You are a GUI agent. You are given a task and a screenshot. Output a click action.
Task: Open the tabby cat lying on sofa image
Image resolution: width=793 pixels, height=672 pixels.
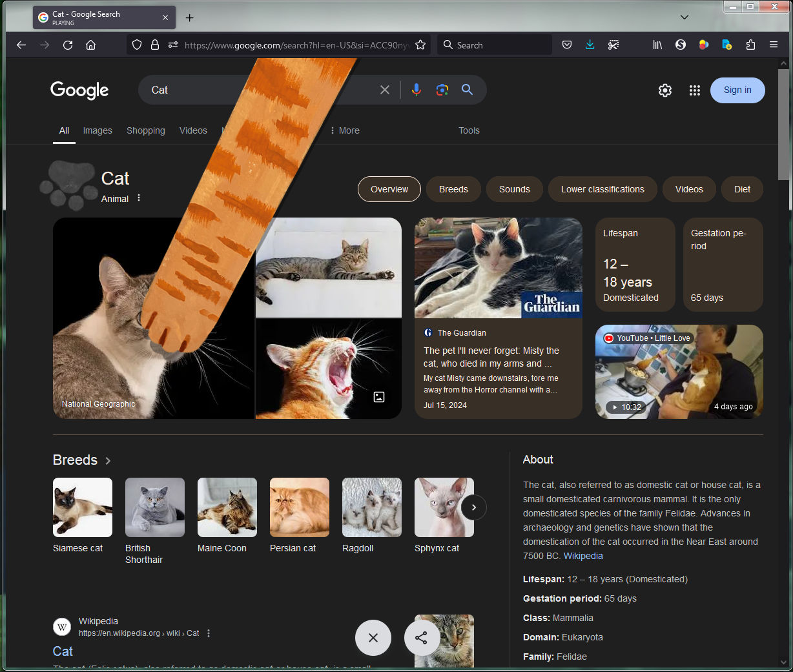point(329,267)
